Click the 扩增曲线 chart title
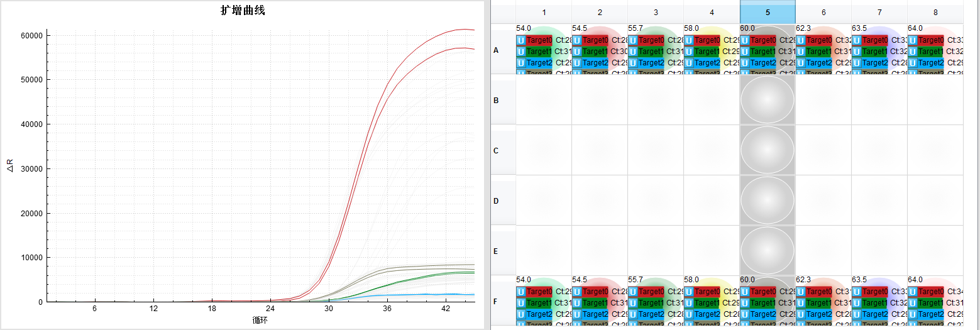Image resolution: width=980 pixels, height=330 pixels. (243, 11)
